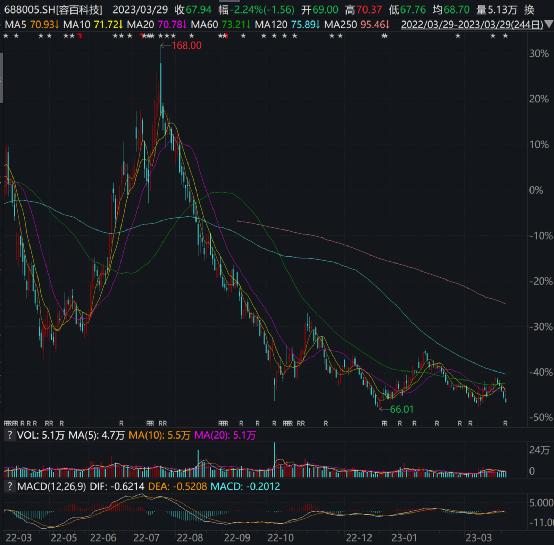
Task: Click the 22-10 x-axis date label
Action: click(x=281, y=538)
